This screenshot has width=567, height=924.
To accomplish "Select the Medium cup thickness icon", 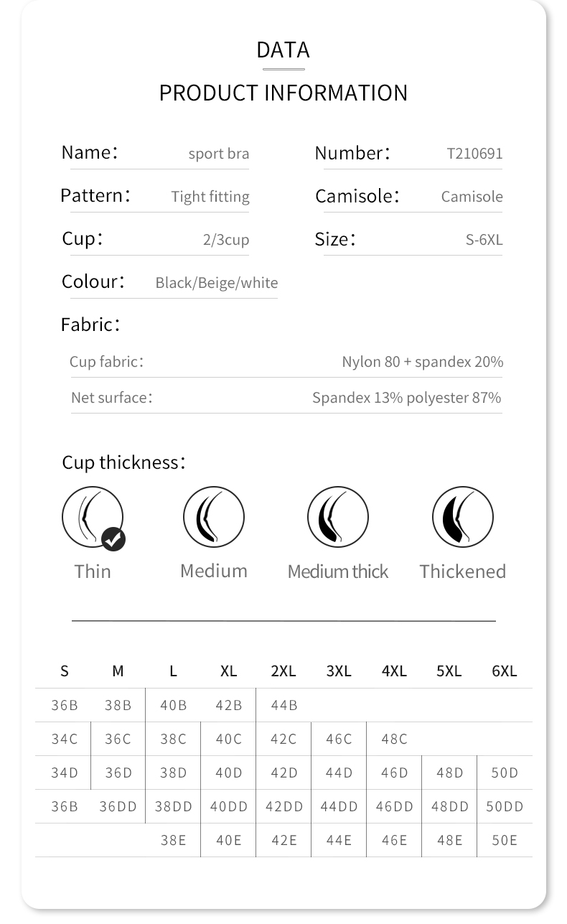I will coord(214,516).
